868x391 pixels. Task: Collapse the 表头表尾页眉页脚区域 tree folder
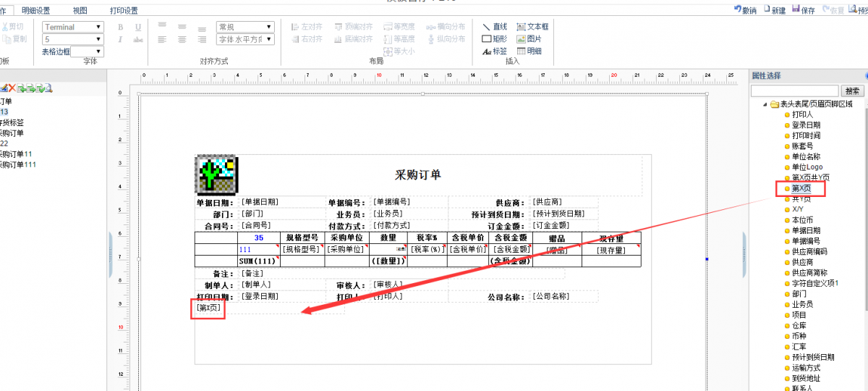click(x=765, y=104)
